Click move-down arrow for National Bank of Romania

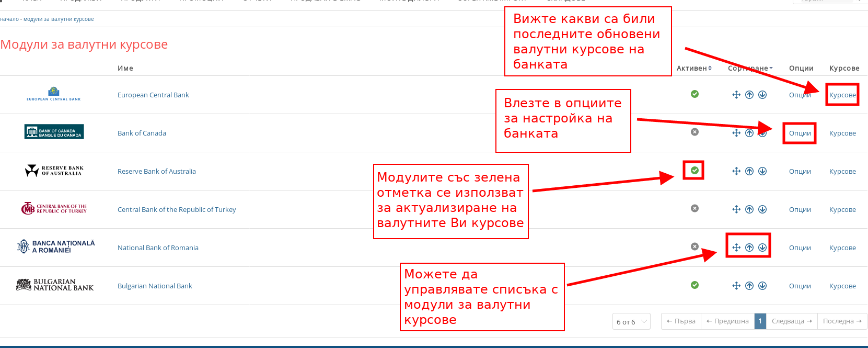click(762, 248)
